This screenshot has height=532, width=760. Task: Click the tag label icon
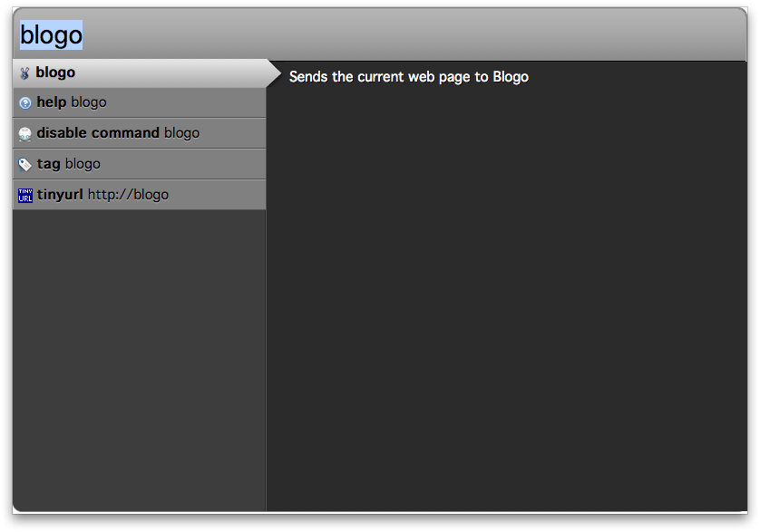click(24, 164)
